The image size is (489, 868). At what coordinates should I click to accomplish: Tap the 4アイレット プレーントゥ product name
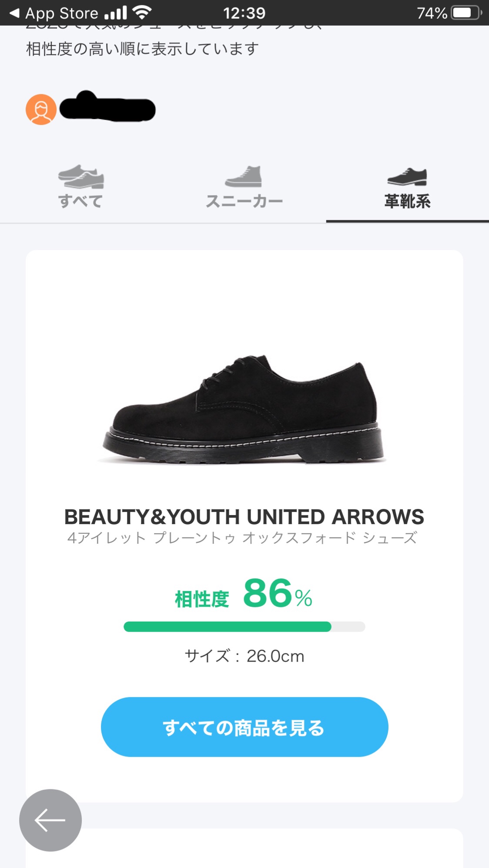(x=242, y=538)
